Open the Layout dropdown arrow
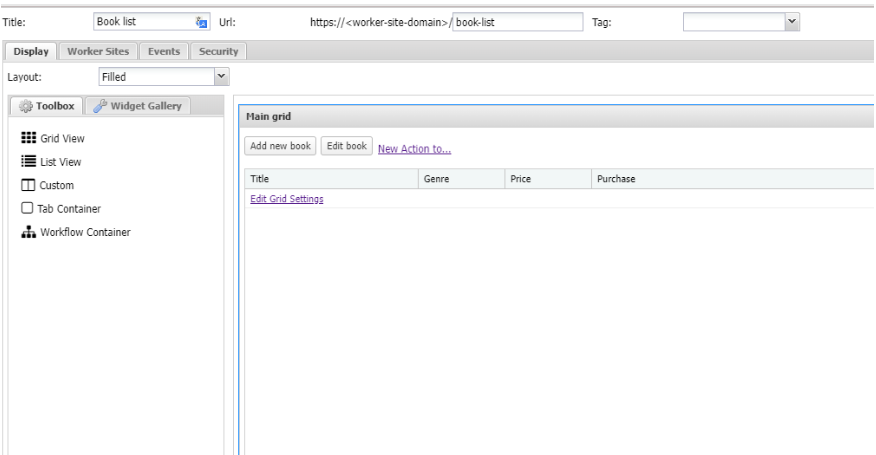Screen dimensions: 876x455 (x=222, y=77)
